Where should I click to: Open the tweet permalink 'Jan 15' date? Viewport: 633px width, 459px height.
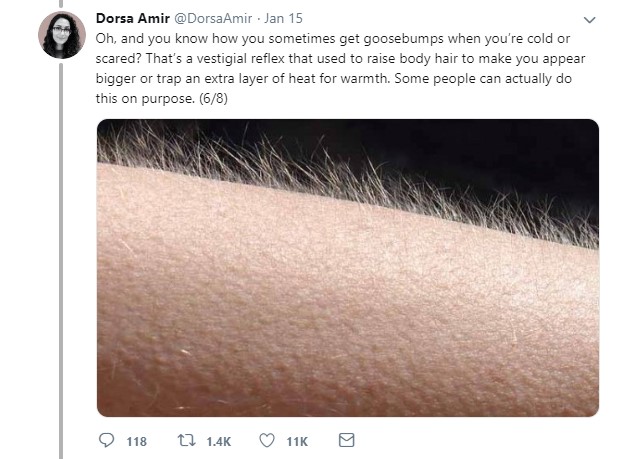283,19
